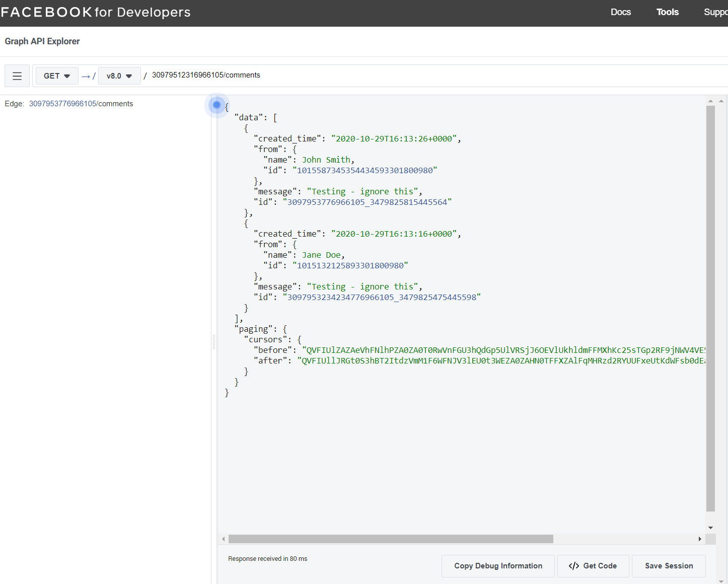Screen dimensions: 728x584
Task: Open the v8.0 version dropdown
Action: 119,76
